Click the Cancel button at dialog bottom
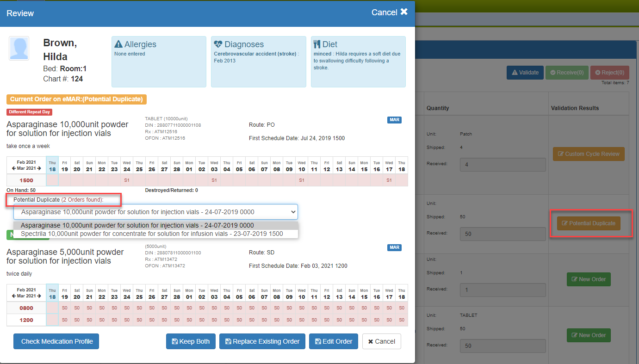639x364 pixels. 381,341
